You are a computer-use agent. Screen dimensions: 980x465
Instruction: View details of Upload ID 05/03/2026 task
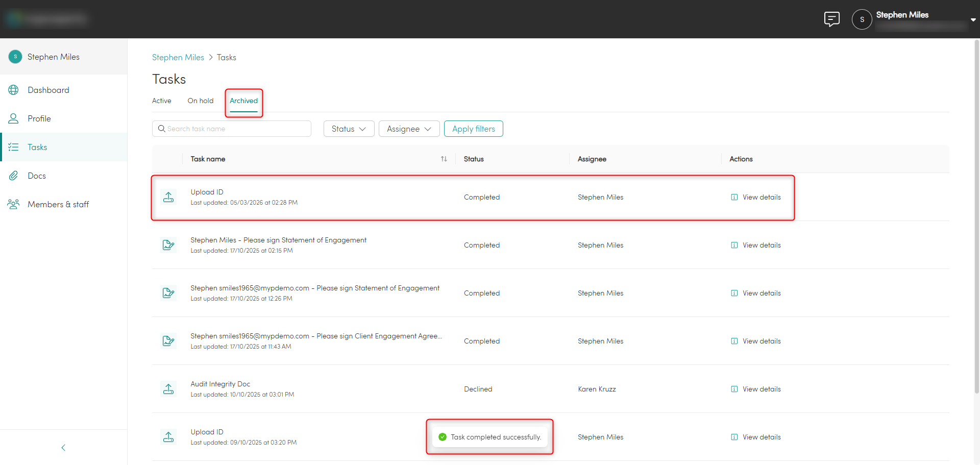pos(756,197)
